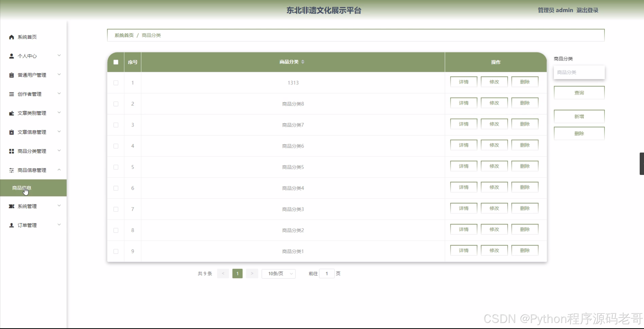
Task: Check the checkbox for row 1313
Action: [x=116, y=83]
